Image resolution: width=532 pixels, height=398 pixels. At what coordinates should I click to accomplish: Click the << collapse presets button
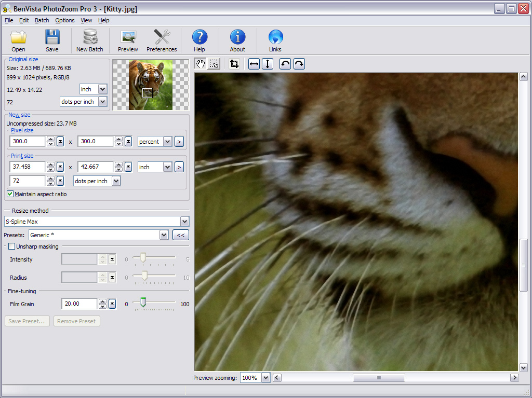(180, 235)
